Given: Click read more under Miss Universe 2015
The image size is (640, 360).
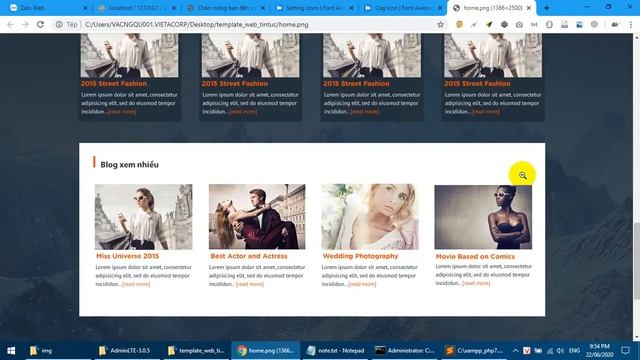Looking at the screenshot, I should [136, 284].
